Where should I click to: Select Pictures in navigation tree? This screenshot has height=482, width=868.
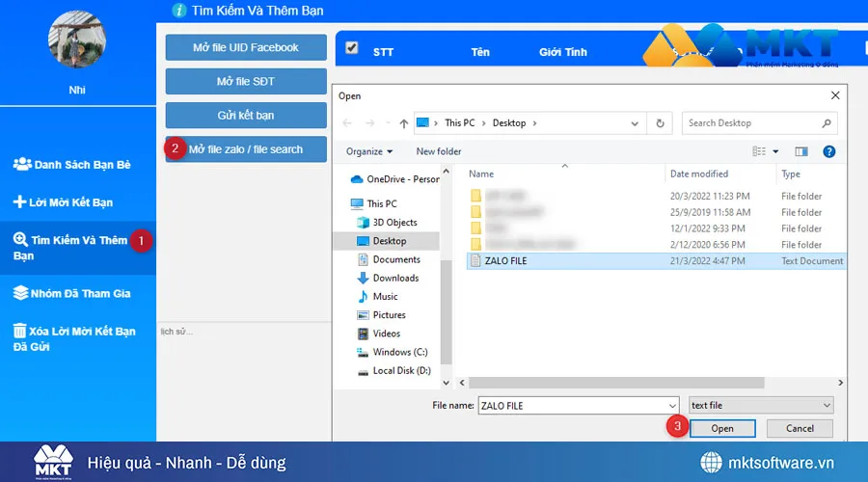point(382,315)
